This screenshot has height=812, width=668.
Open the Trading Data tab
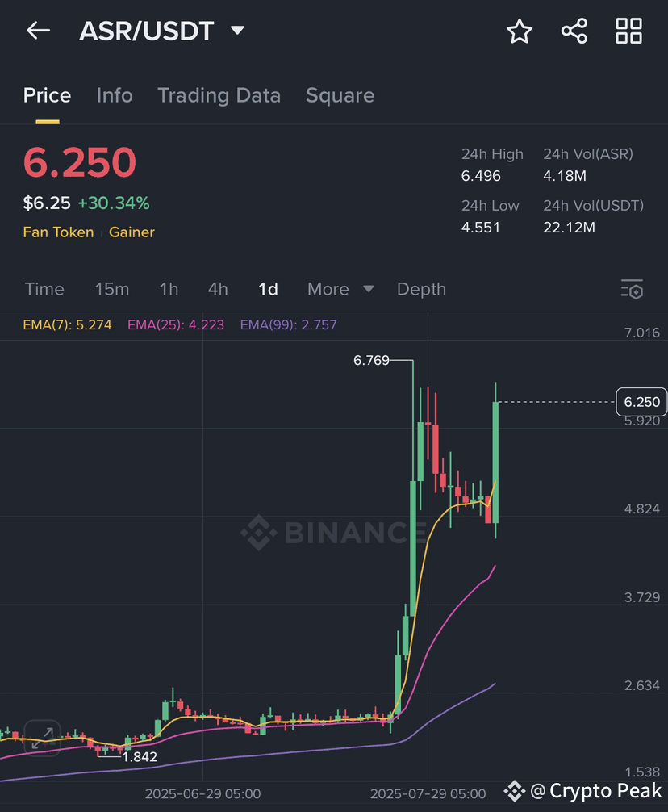pyautogui.click(x=219, y=95)
